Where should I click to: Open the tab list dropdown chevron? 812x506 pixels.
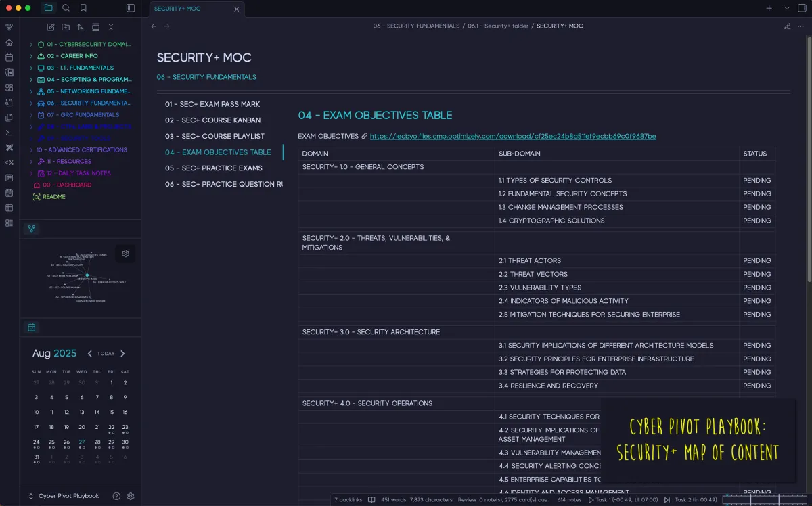coord(787,8)
